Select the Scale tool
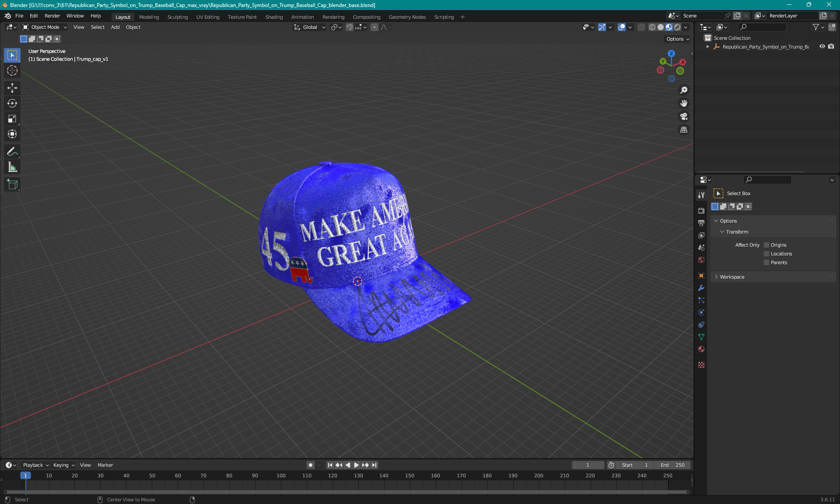Screen dimensions: 840x504 coord(12,119)
